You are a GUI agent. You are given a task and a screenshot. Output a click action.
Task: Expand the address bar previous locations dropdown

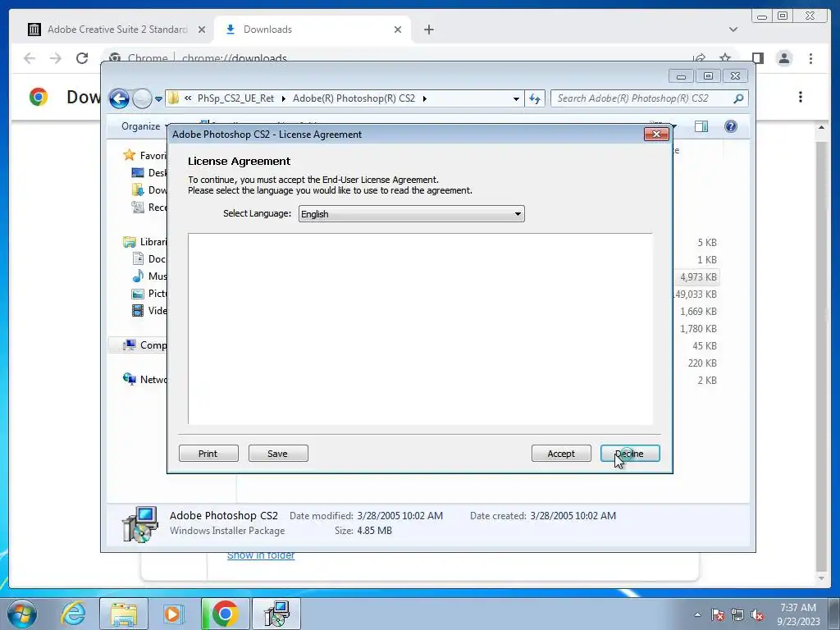tap(516, 98)
